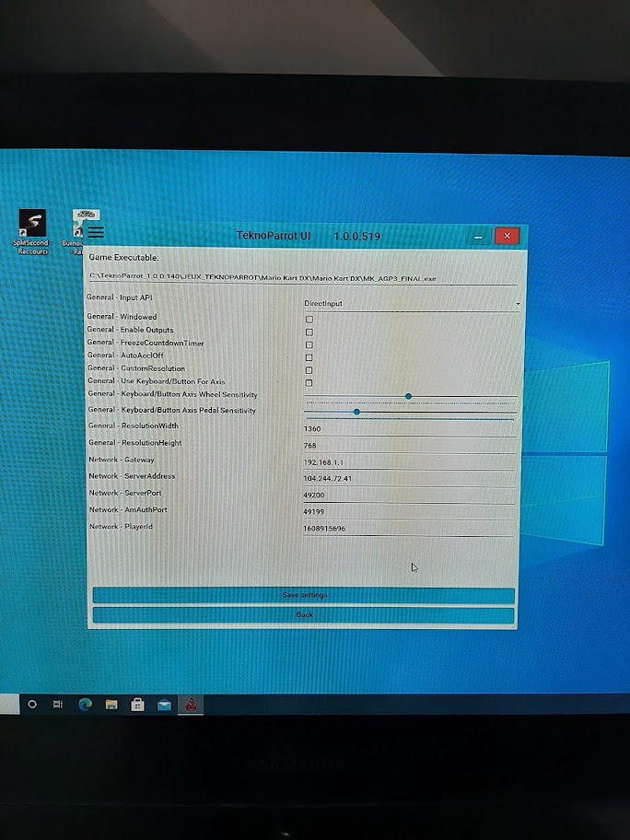
Task: Open the Mail app on the taskbar
Action: tap(163, 705)
